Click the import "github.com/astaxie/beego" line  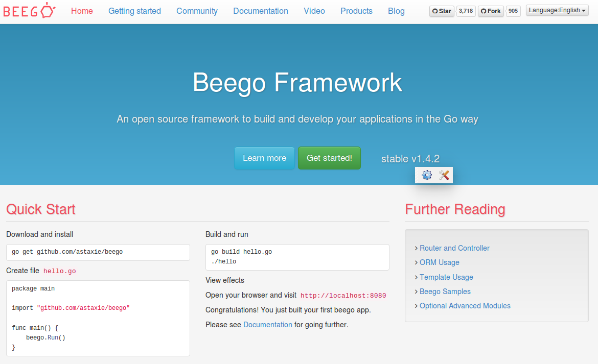point(71,308)
